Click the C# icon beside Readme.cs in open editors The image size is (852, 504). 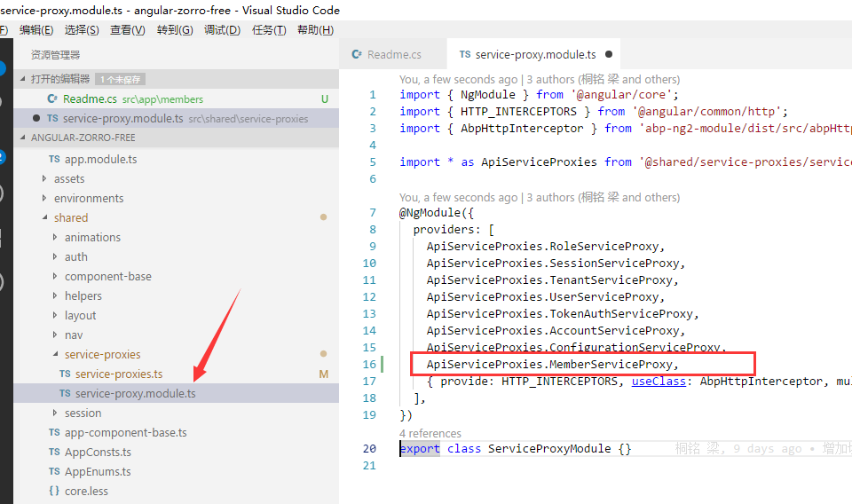pos(52,98)
